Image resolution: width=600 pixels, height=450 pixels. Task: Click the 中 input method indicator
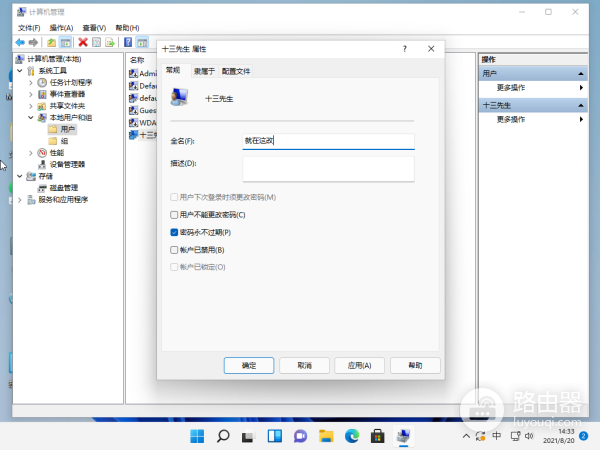[497, 436]
